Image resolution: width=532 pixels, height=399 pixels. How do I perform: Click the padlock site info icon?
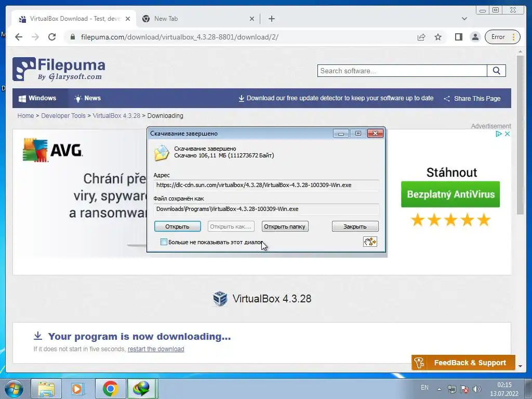72,37
